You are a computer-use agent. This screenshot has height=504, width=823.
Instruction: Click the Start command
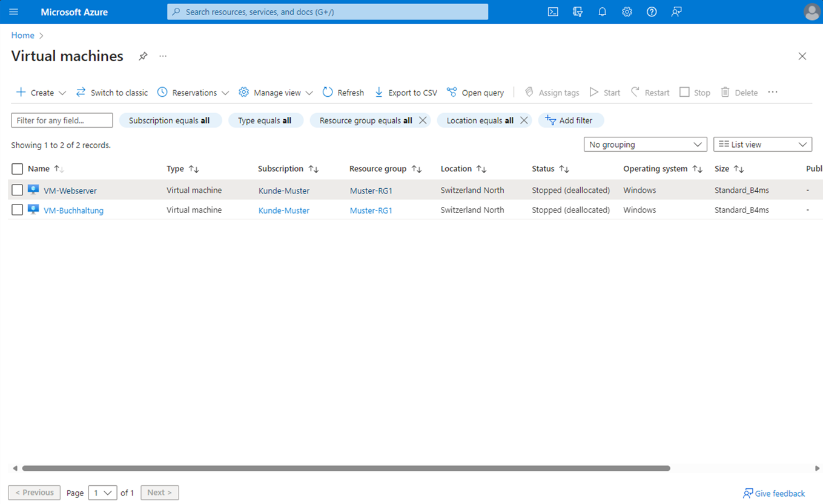click(605, 93)
